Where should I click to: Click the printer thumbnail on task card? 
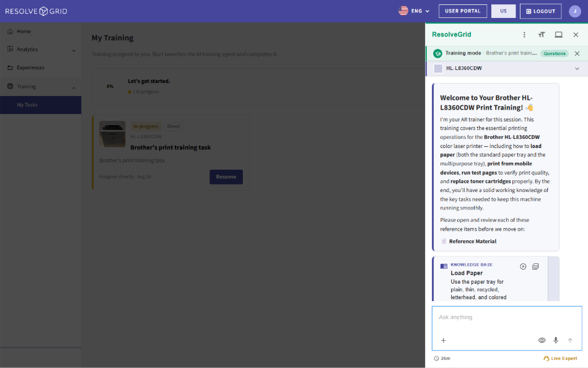click(113, 134)
